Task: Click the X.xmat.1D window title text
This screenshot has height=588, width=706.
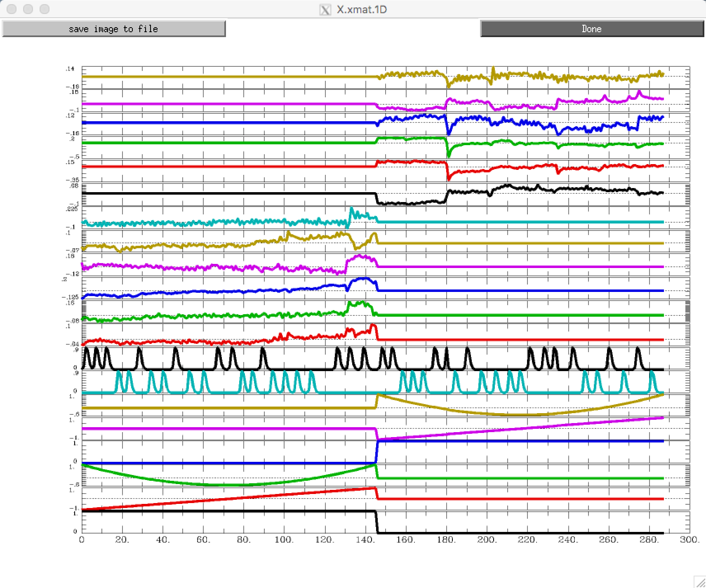Action: (x=362, y=9)
